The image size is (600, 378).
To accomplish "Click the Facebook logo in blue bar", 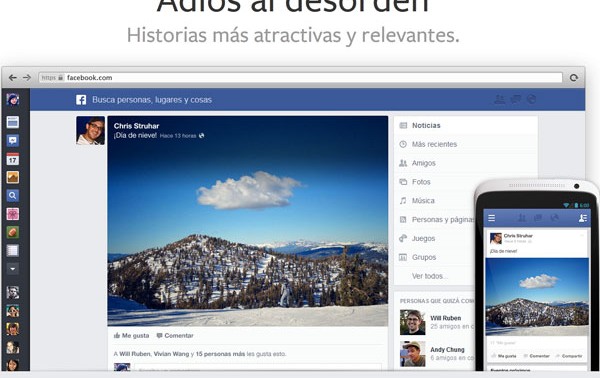I will 81,100.
